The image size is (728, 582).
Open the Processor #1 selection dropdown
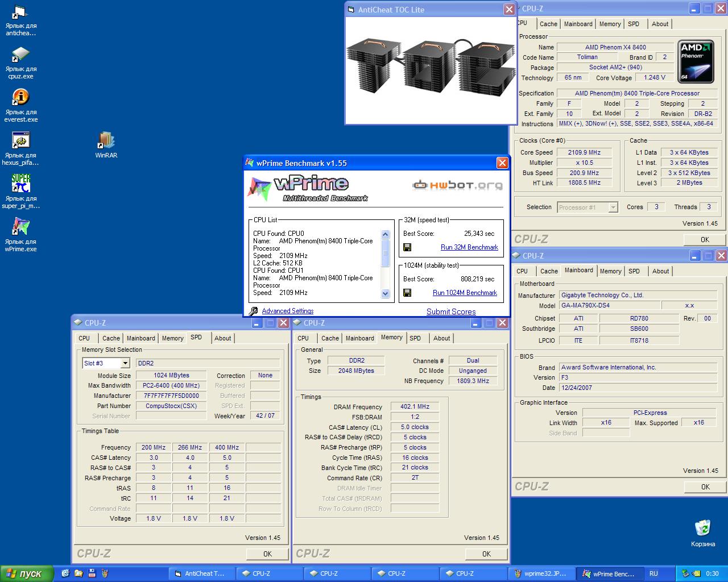click(x=613, y=207)
